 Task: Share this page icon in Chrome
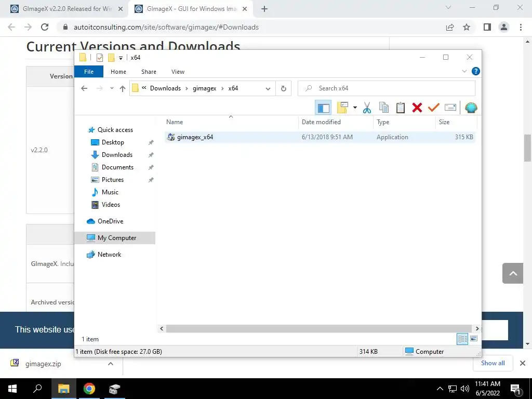[450, 27]
